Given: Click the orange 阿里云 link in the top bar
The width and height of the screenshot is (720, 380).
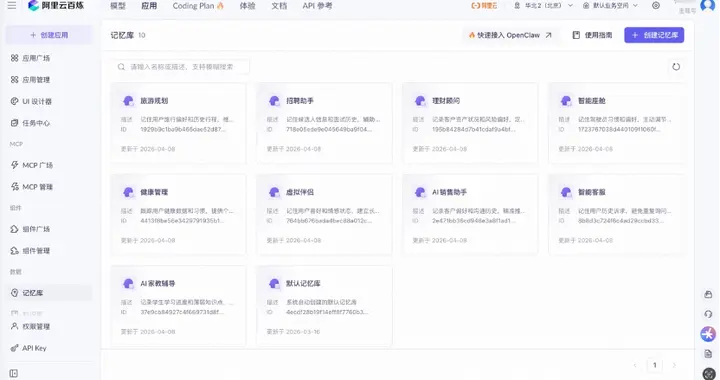Looking at the screenshot, I should [484, 6].
